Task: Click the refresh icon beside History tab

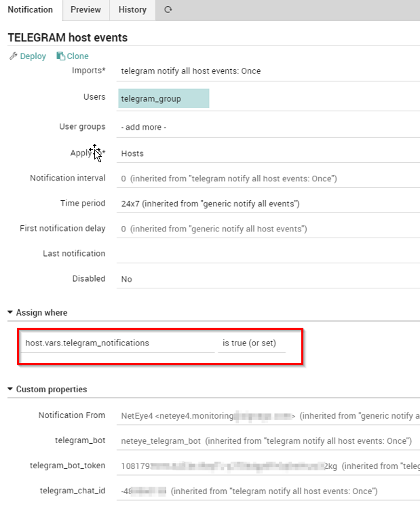Action: [x=168, y=10]
